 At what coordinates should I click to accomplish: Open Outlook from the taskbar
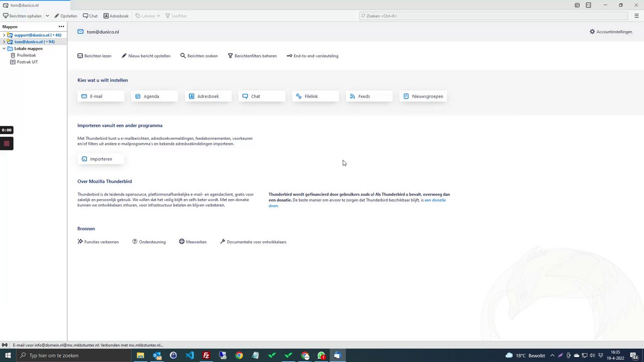point(157,355)
